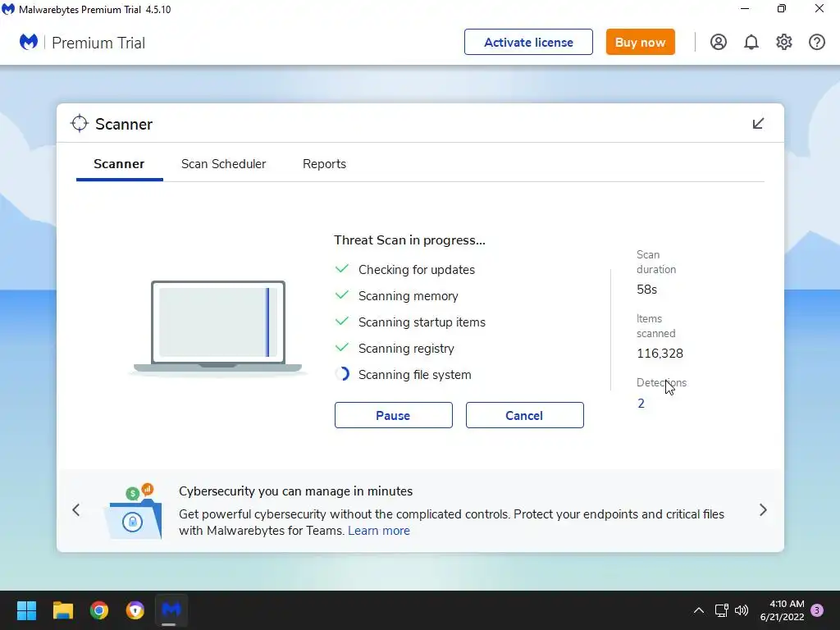Click checkmark beside Scanning startup items

pos(342,321)
